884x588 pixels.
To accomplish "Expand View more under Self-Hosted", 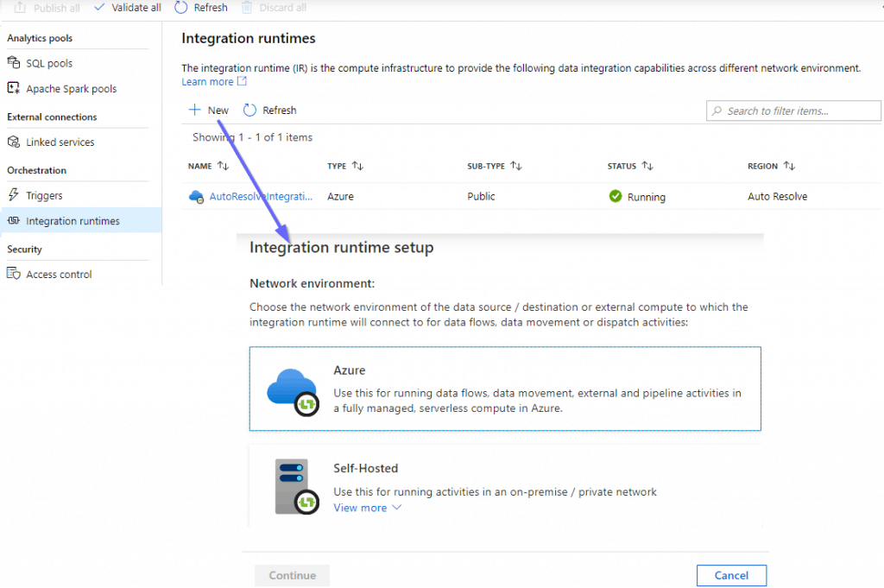I will tap(367, 508).
